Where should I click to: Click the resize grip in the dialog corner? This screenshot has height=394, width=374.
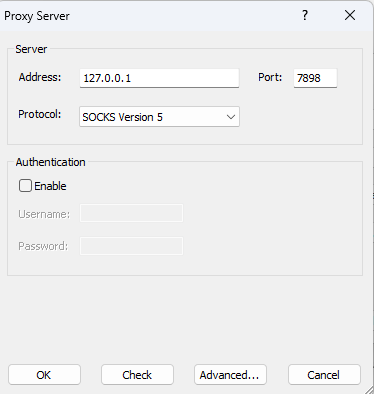click(369, 389)
